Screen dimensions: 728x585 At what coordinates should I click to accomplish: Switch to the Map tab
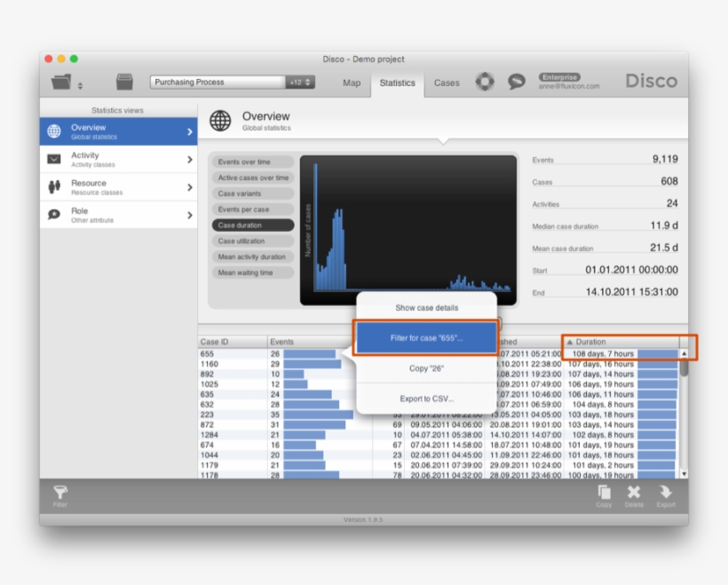tap(352, 83)
